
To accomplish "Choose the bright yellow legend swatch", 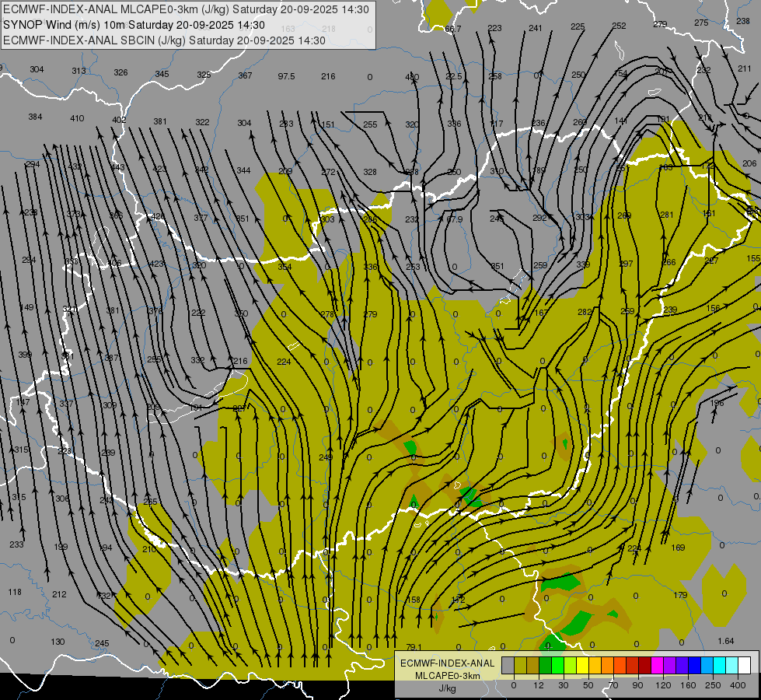I will (x=583, y=665).
